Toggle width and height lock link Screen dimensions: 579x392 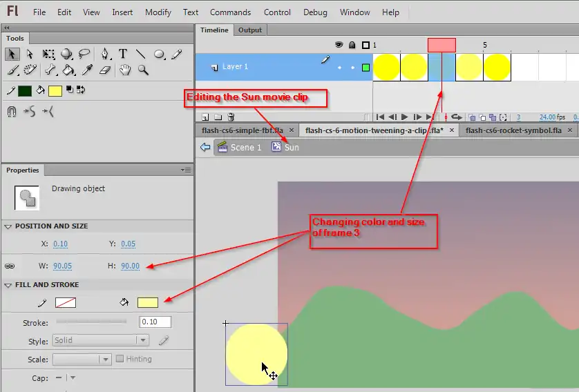[10, 266]
